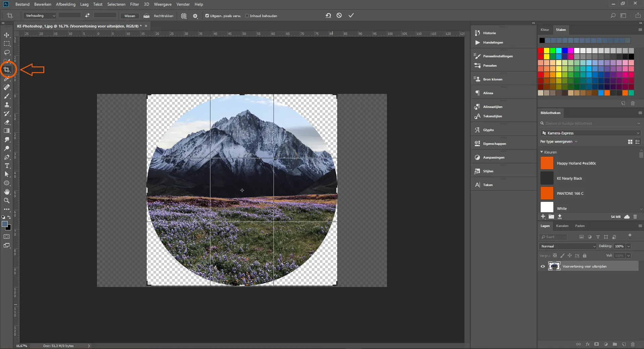Select the Healing Brush tool
The image size is (644, 349).
click(x=7, y=87)
